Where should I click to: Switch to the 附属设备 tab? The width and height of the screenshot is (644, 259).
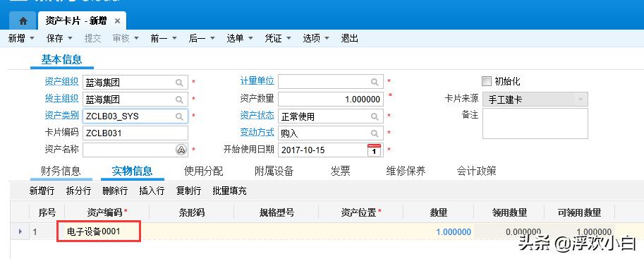[274, 171]
